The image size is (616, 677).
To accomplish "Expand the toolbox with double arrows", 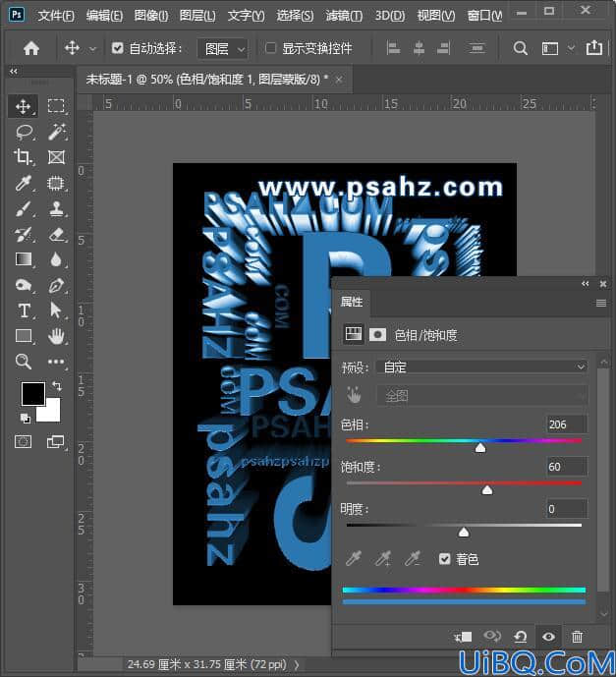I will (14, 72).
